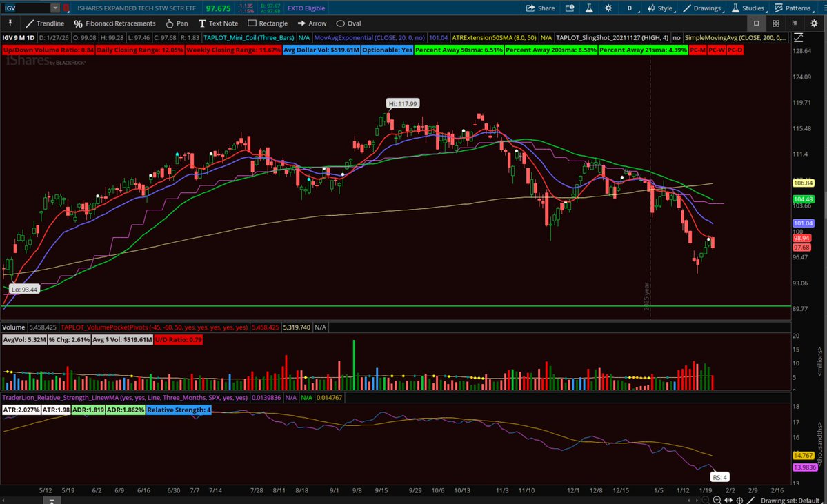Click the red PC-D label
Viewport: 827px width, 504px height.
pyautogui.click(x=735, y=50)
